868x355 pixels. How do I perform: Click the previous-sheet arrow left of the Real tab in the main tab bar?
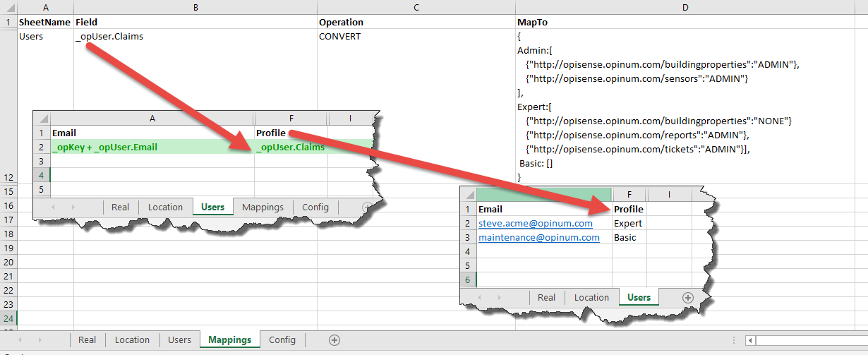(x=19, y=340)
